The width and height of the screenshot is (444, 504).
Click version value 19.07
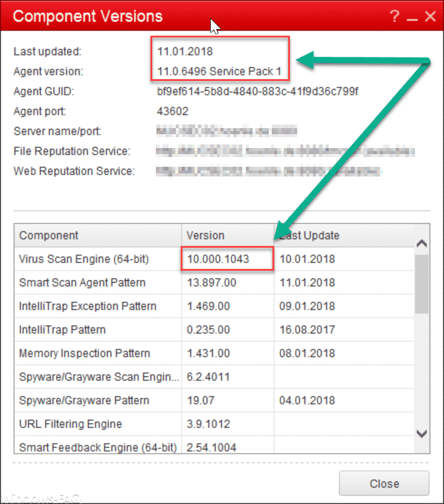[201, 400]
